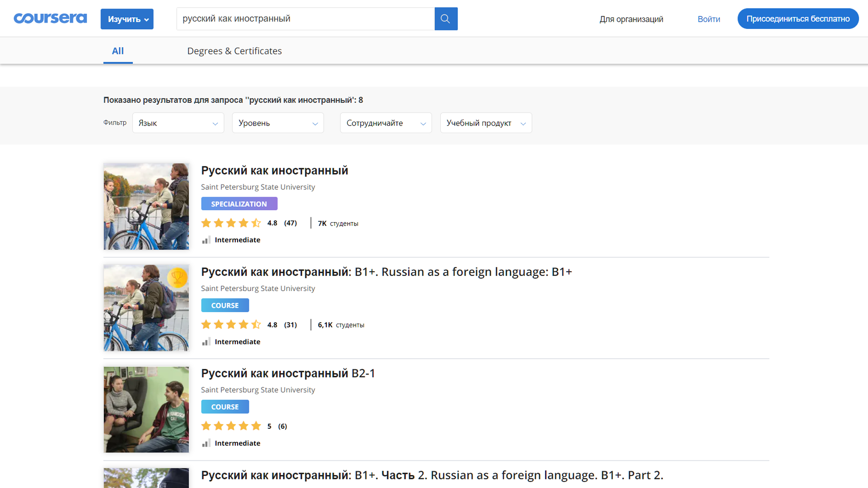Click the Присоединиться бесплатно button
The height and width of the screenshot is (488, 868).
click(798, 18)
